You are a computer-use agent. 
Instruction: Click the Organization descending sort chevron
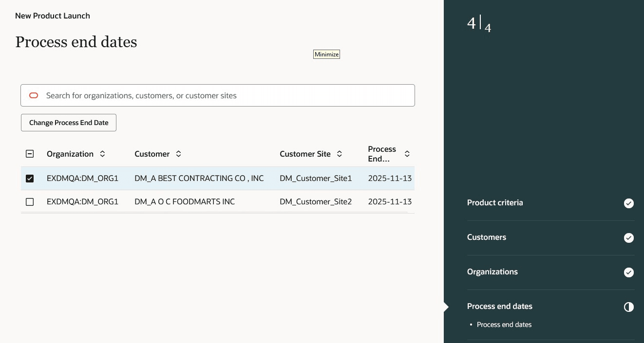tap(102, 156)
